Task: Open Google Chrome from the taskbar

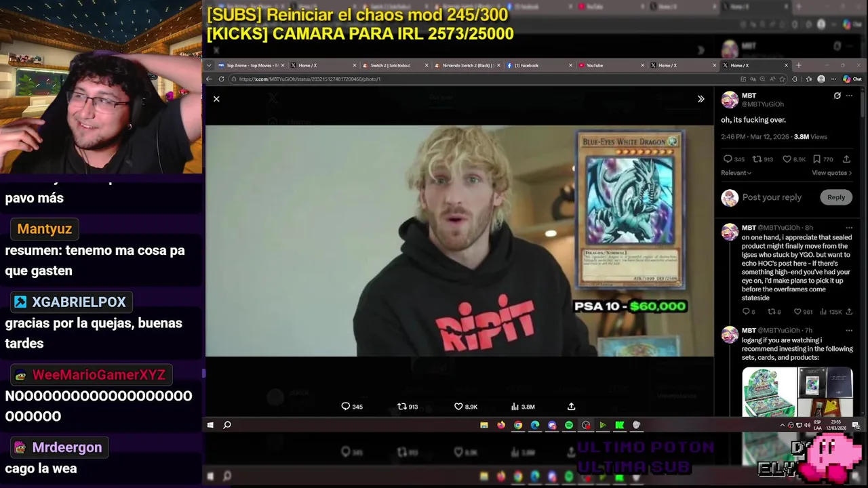Action: pyautogui.click(x=518, y=425)
